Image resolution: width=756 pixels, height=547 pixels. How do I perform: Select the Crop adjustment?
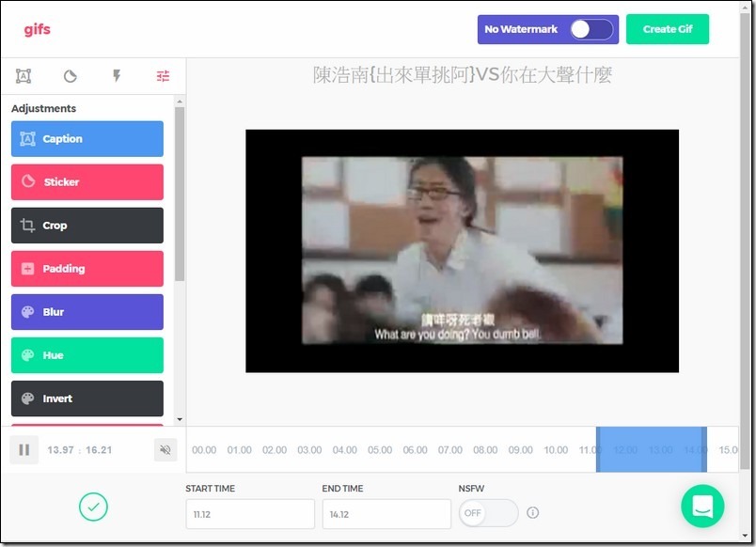tap(87, 226)
